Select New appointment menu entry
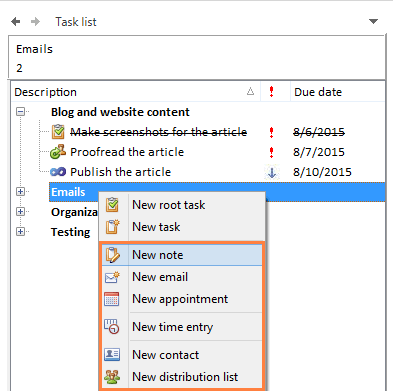This screenshot has height=391, width=393. [x=182, y=299]
